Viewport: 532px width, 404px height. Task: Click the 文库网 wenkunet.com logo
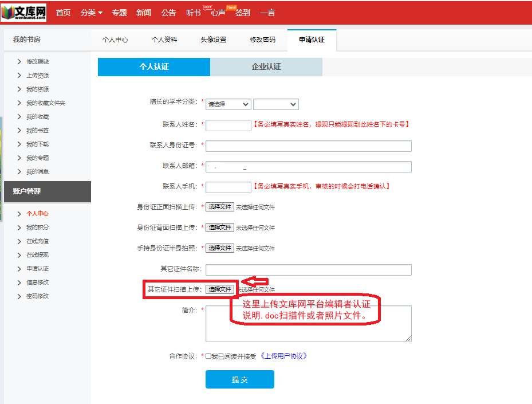(x=23, y=13)
